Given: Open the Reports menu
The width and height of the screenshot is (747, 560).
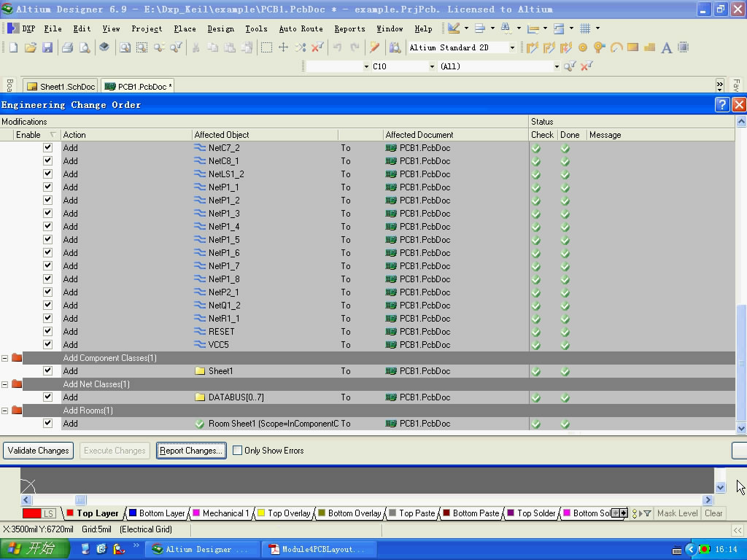Looking at the screenshot, I should (349, 28).
